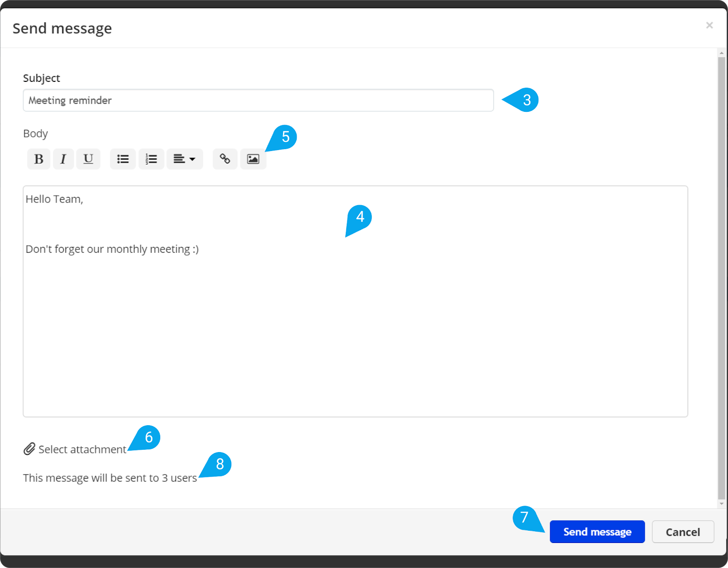Insert a bulleted list
The image size is (728, 568).
coord(122,159)
